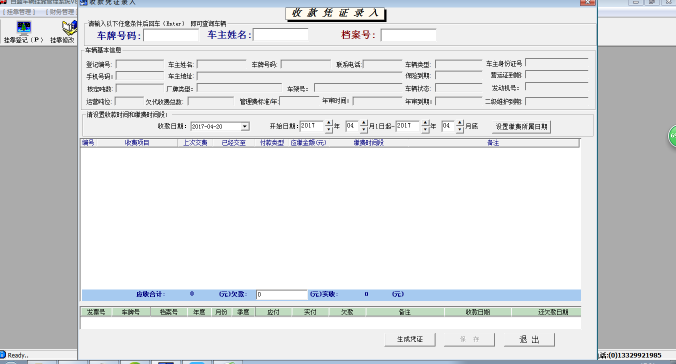Click the 登记编号 field in vehicle info

140,64
